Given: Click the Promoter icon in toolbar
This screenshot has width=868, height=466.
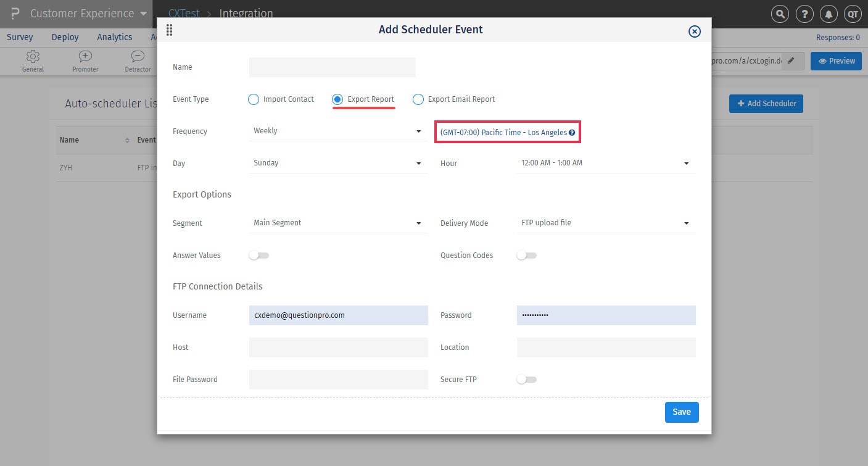Looking at the screenshot, I should (85, 57).
